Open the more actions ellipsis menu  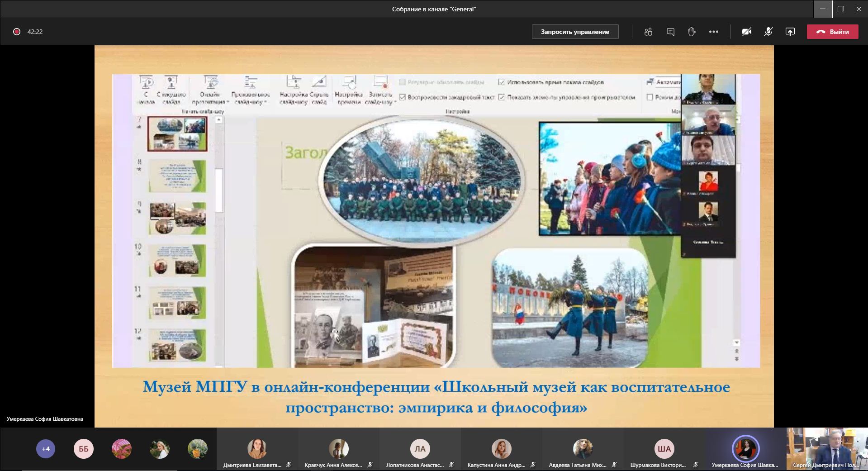pyautogui.click(x=714, y=32)
